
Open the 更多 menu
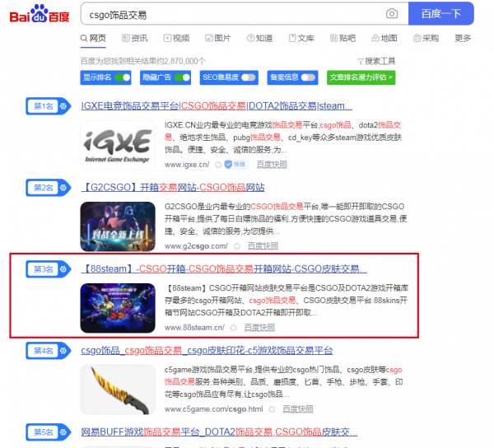463,38
